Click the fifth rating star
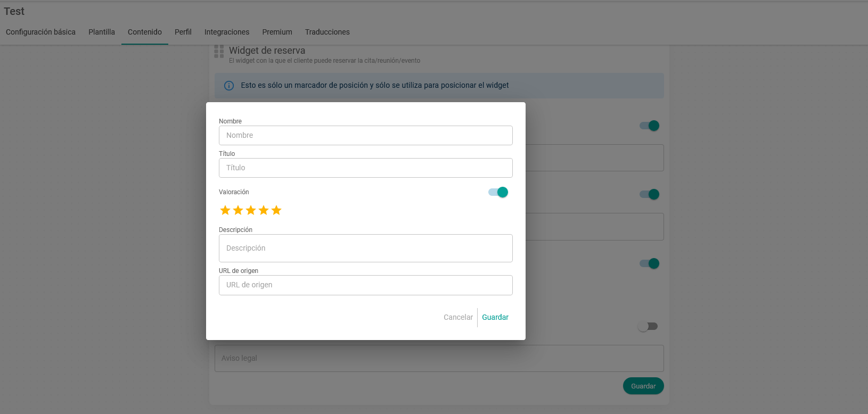The width and height of the screenshot is (868, 414). tap(276, 210)
